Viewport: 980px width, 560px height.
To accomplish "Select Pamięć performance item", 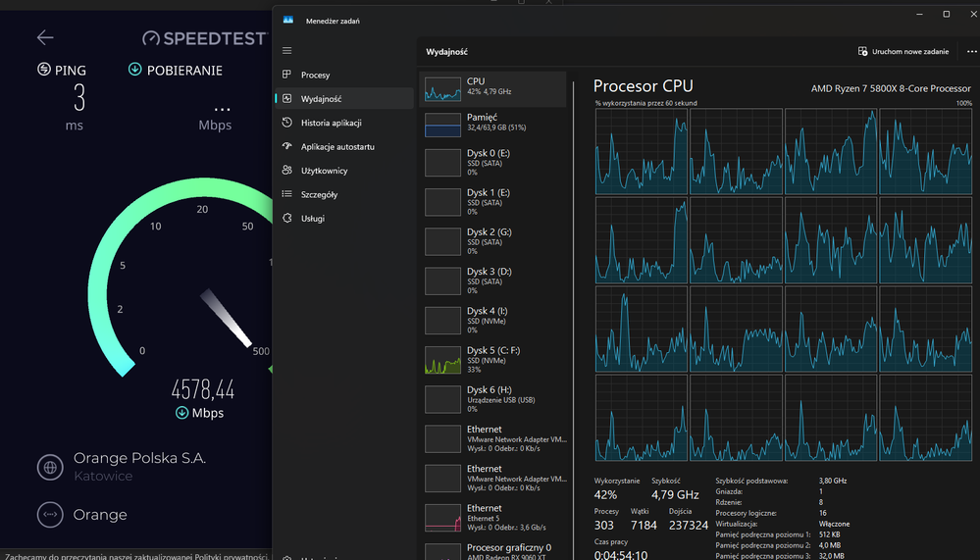I will pyautogui.click(x=493, y=125).
